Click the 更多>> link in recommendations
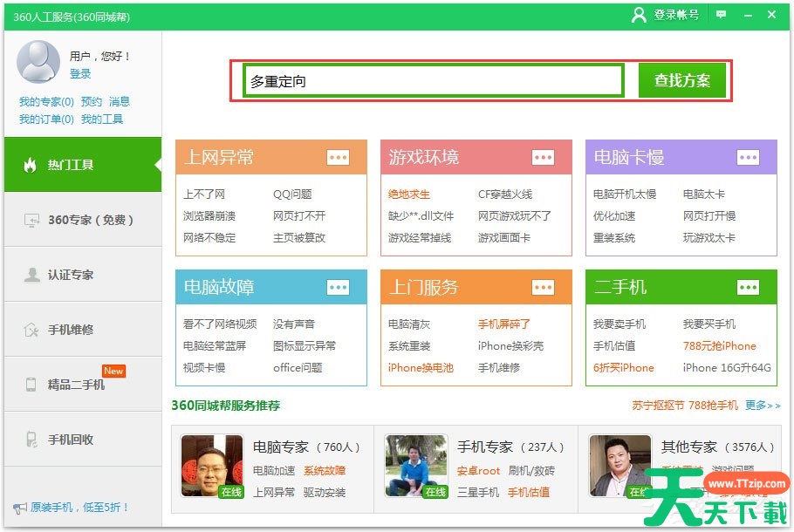 [x=762, y=406]
